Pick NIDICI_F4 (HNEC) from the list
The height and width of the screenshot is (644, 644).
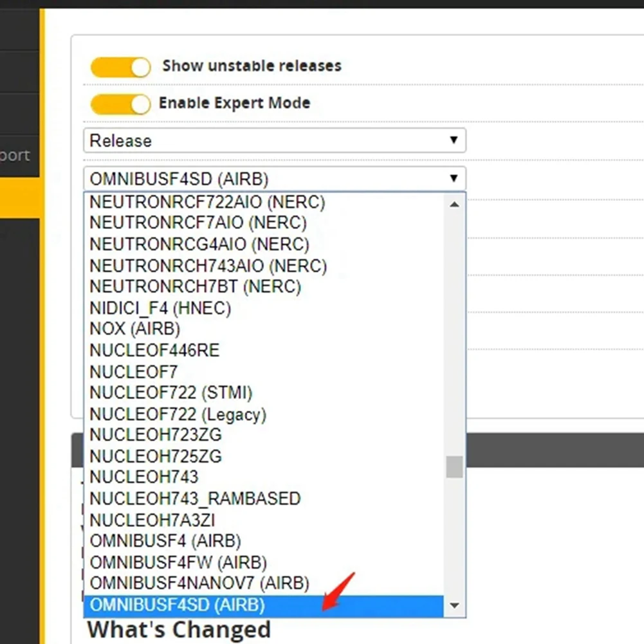(x=263, y=308)
